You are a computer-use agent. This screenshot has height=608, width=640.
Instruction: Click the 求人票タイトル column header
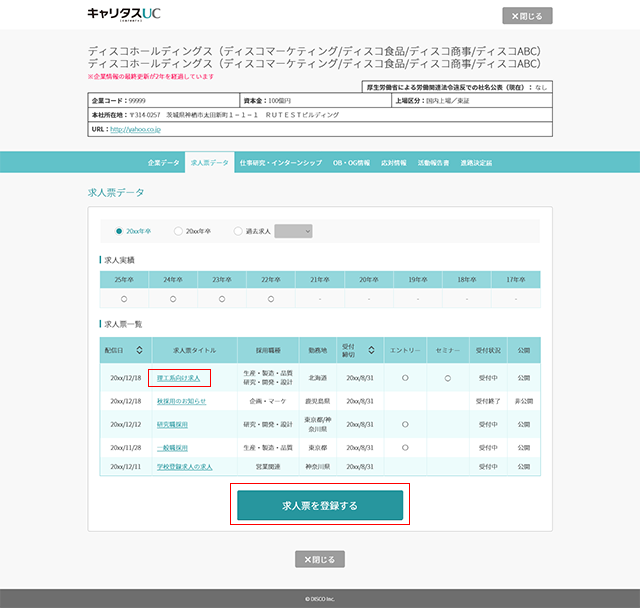tap(195, 350)
